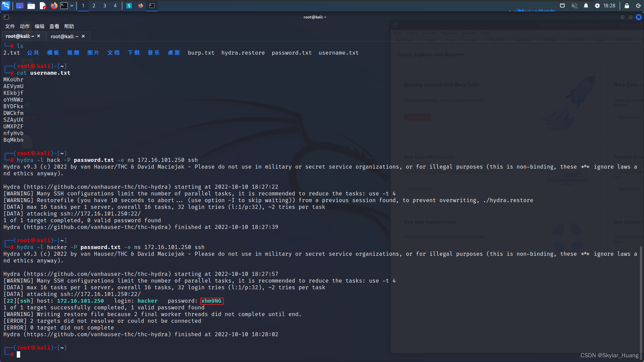Image resolution: width=644 pixels, height=362 pixels.
Task: Launch the file manager from panel
Action: point(31,6)
